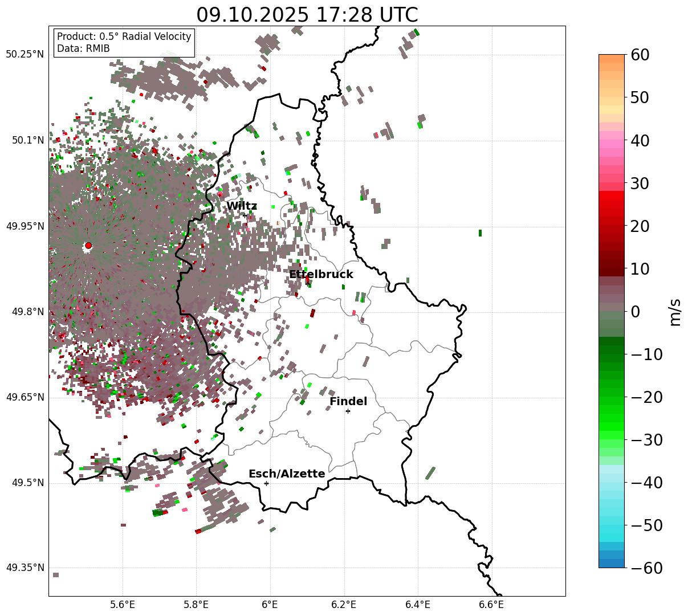Image resolution: width=688 pixels, height=616 pixels.
Task: Click the bright green colorbar segment near −25
Action: (612, 418)
